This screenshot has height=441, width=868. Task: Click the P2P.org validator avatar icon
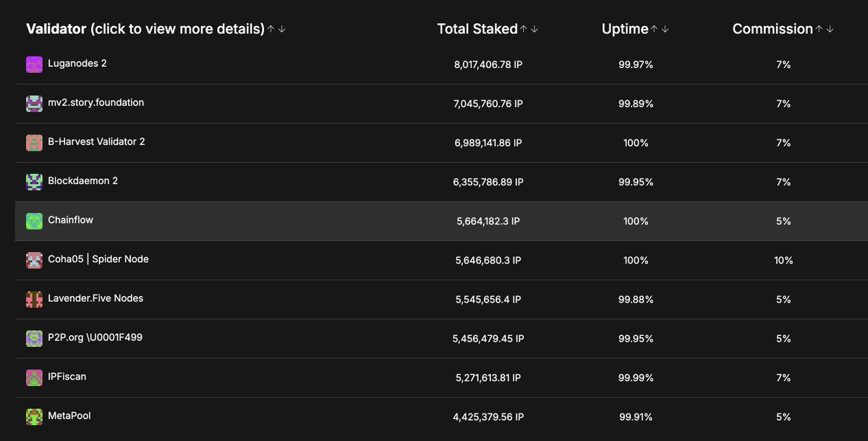tap(34, 338)
